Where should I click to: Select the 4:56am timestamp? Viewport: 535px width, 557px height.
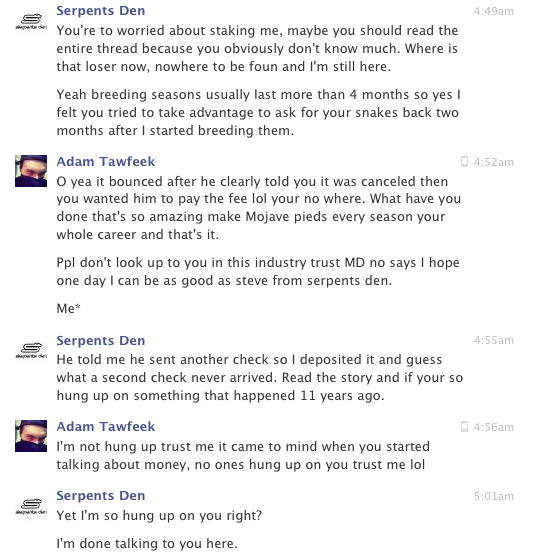[x=494, y=427]
